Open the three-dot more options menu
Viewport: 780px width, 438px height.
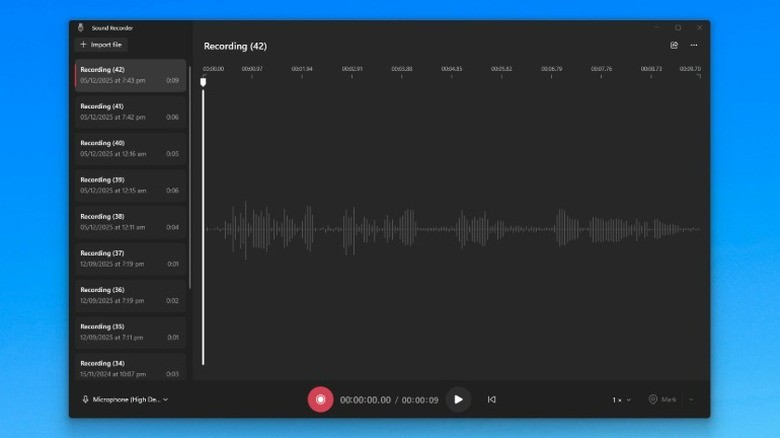[x=694, y=45]
